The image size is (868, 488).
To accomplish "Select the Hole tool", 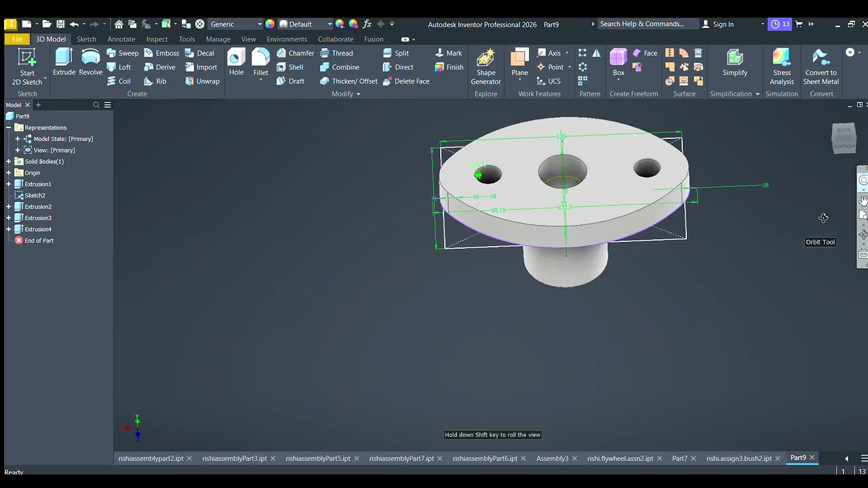I will pos(236,62).
